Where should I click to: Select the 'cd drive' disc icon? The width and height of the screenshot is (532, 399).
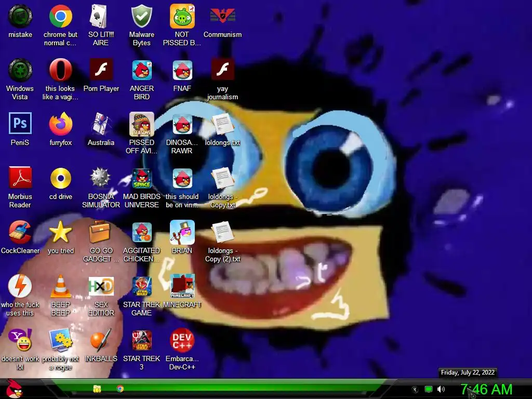(x=60, y=178)
